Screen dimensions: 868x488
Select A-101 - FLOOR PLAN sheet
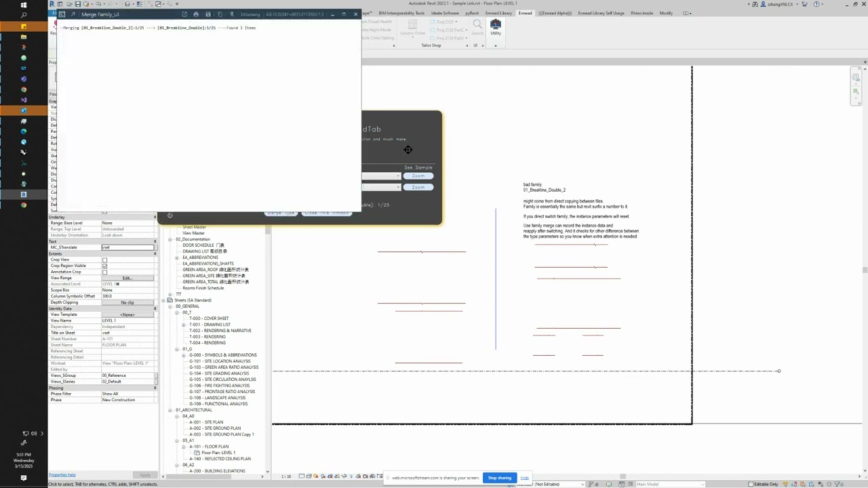click(x=209, y=447)
